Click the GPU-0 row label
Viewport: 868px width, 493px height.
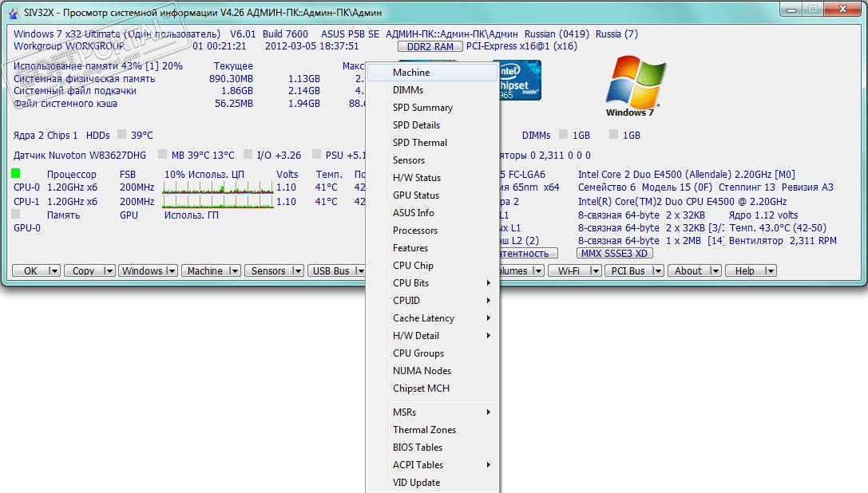coord(27,228)
